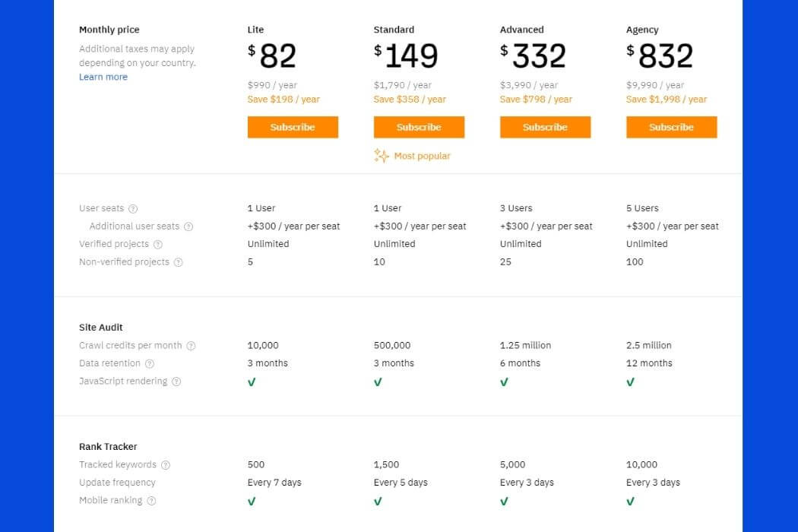The image size is (798, 532).
Task: Click the 5,000 tracked keywords value
Action: [512, 465]
